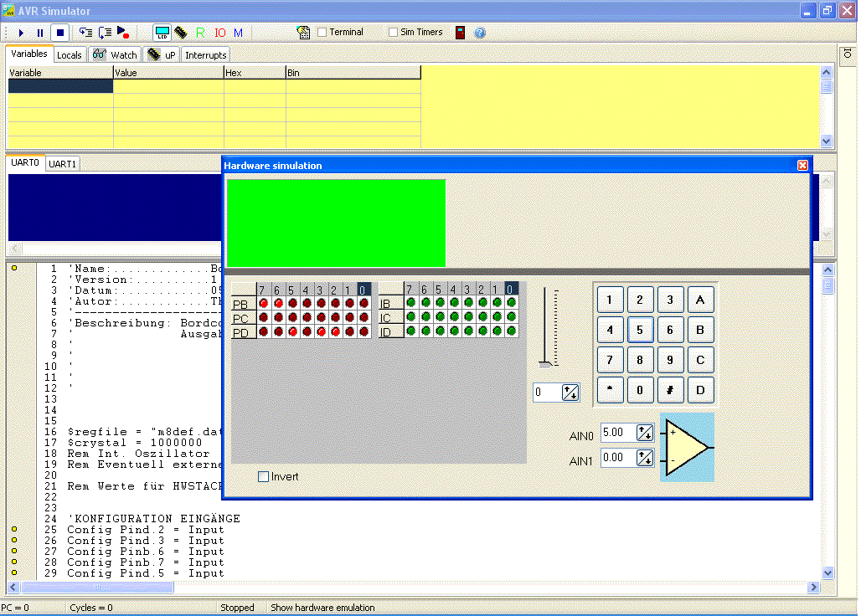861x616 pixels.
Task: Click the red door exit icon
Action: (x=460, y=33)
